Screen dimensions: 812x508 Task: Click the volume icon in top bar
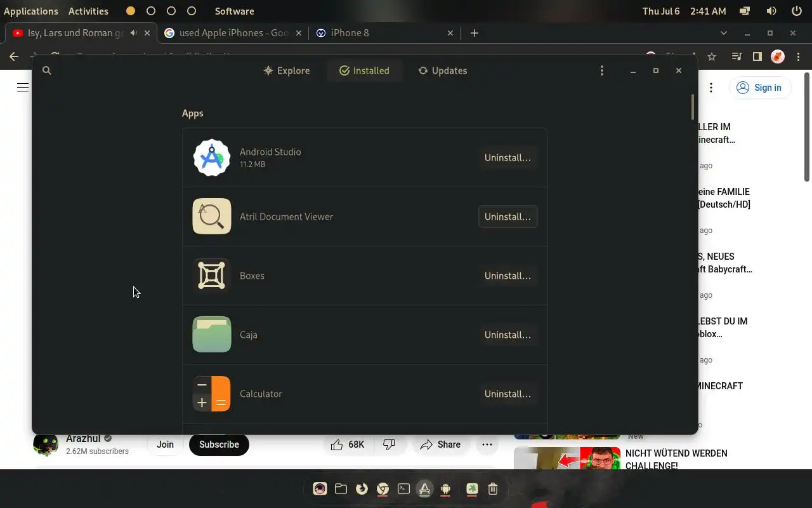coord(771,11)
